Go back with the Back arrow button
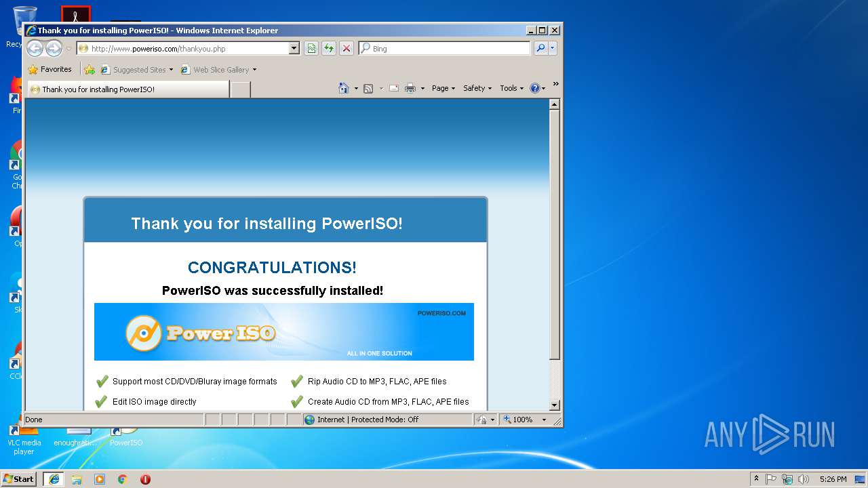Screen dimensions: 868x488 [35, 48]
